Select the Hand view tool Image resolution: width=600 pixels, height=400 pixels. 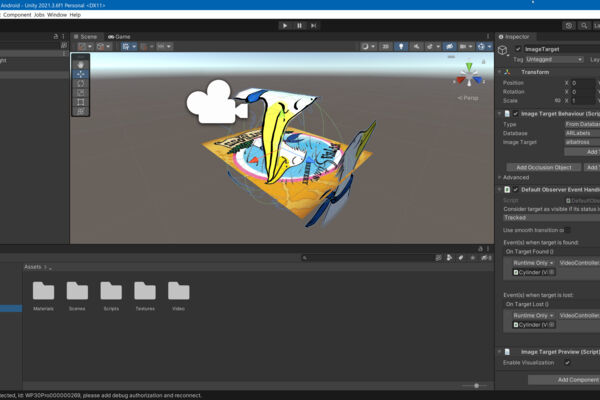coord(80,65)
